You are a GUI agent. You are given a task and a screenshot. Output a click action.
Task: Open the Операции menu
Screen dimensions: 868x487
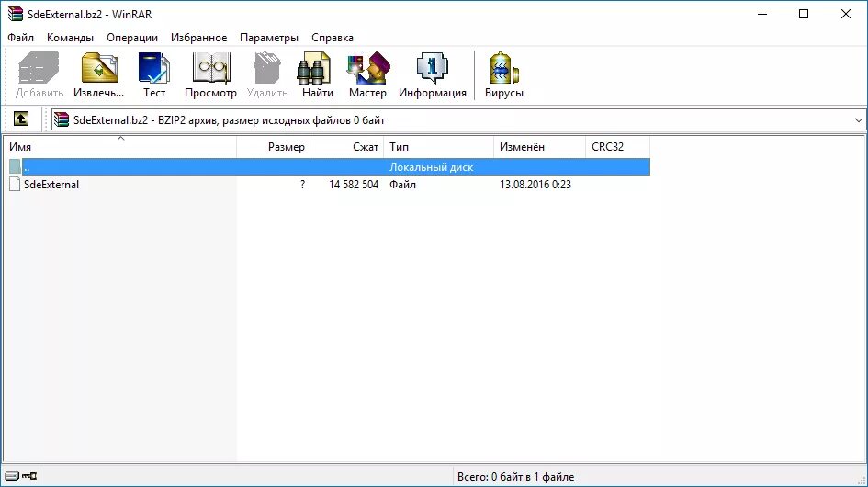(x=132, y=38)
